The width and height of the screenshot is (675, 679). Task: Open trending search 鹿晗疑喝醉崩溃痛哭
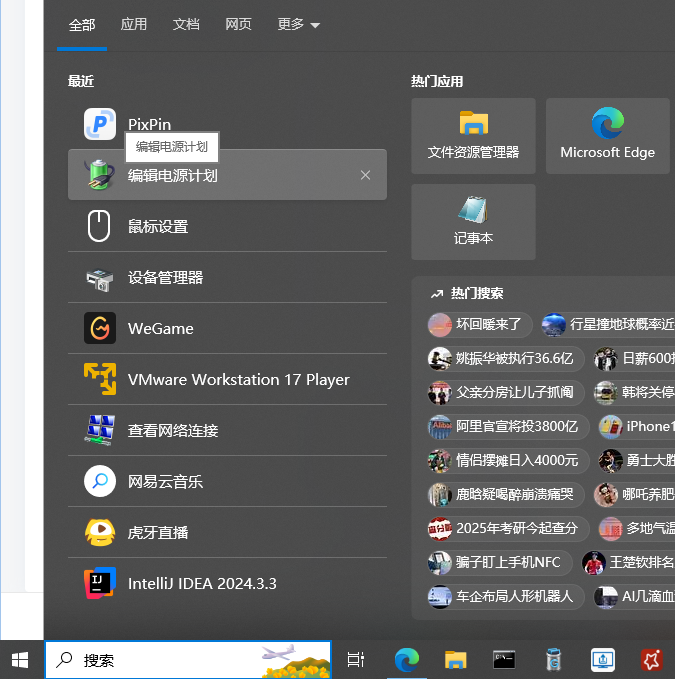(506, 494)
